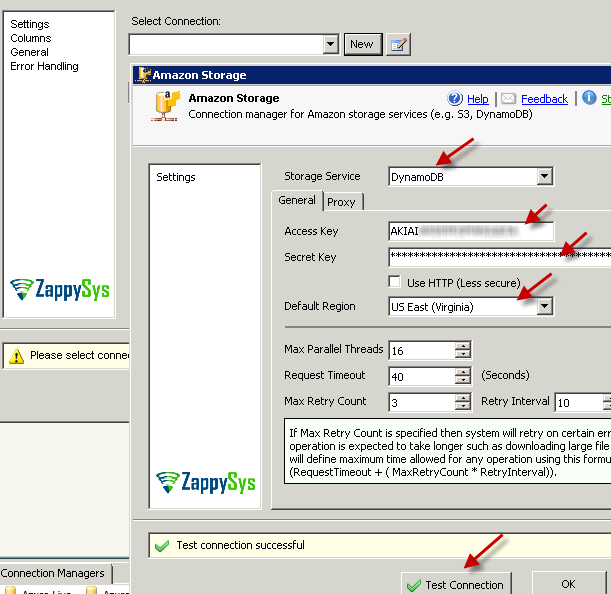Click the warning icon beside Please select
This screenshot has width=611, height=594.
(16, 356)
